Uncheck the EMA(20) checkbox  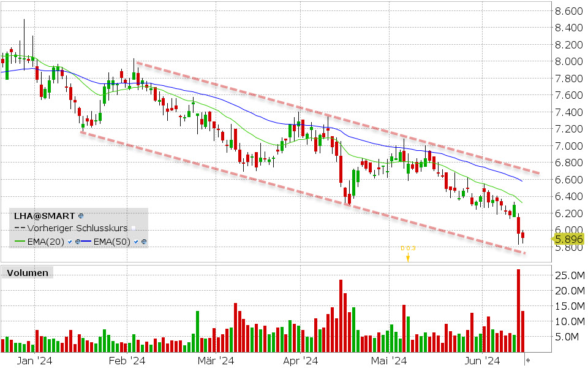click(70, 242)
